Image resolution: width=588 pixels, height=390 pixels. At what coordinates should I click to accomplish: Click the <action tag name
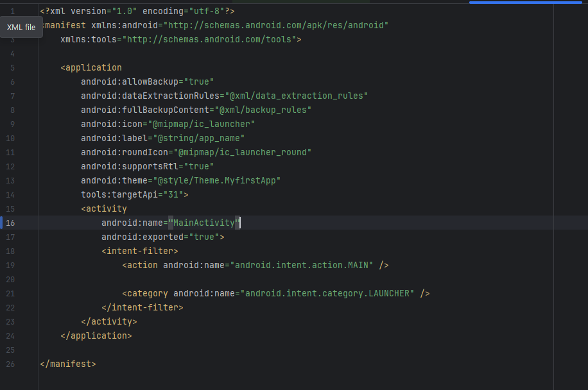click(x=140, y=266)
